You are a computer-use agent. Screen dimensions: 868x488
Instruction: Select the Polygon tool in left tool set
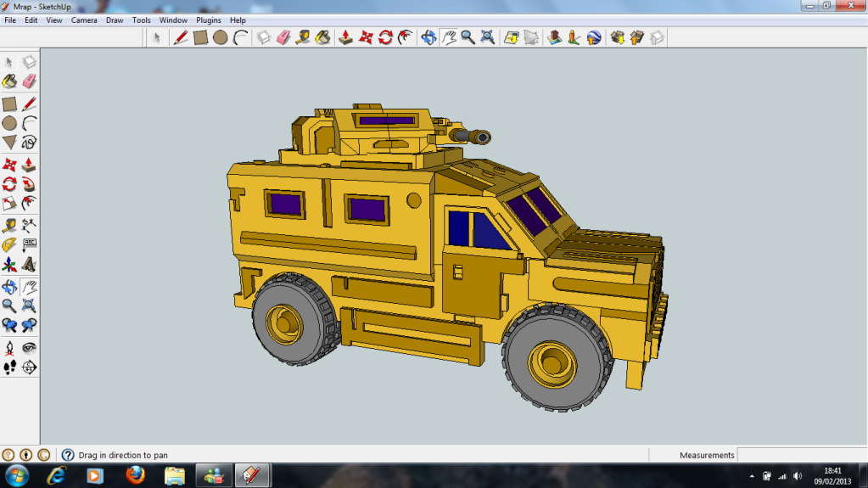click(9, 143)
